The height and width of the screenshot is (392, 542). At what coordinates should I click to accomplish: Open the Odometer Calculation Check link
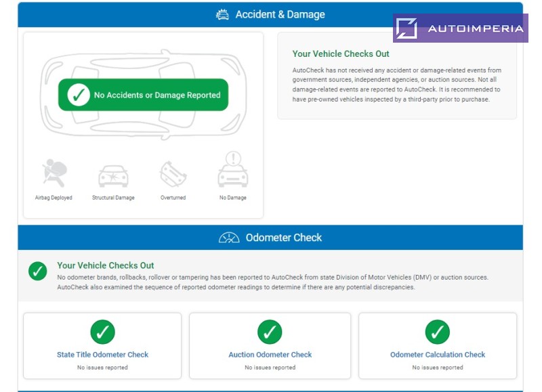point(438,355)
